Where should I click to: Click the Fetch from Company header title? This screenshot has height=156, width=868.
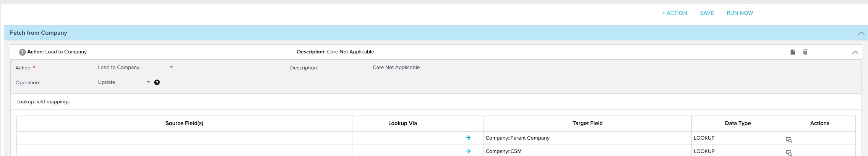[x=38, y=33]
